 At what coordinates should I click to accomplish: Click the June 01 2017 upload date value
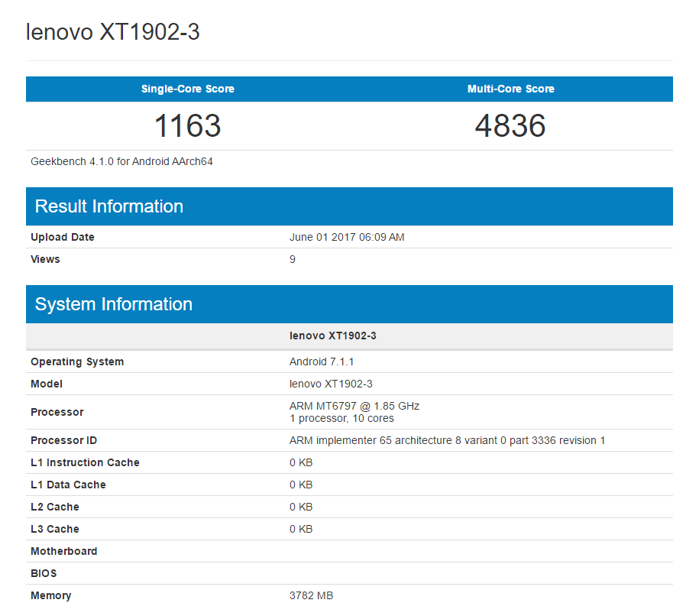click(x=347, y=237)
